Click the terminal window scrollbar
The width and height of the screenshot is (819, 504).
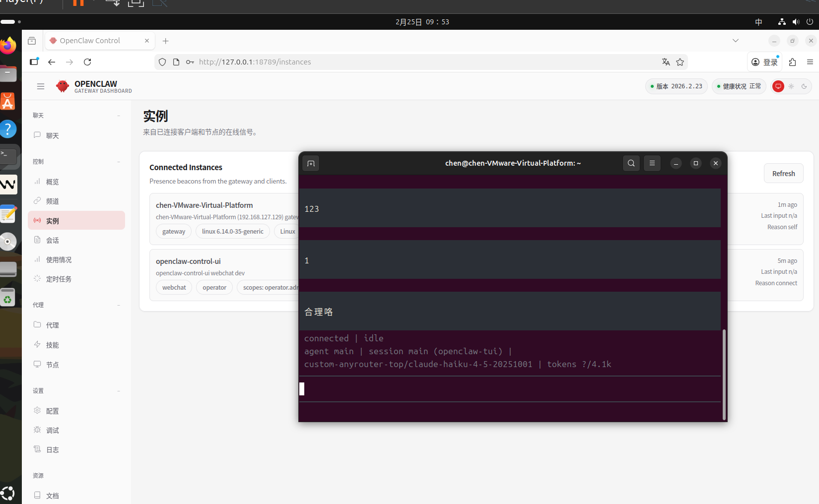(724, 375)
